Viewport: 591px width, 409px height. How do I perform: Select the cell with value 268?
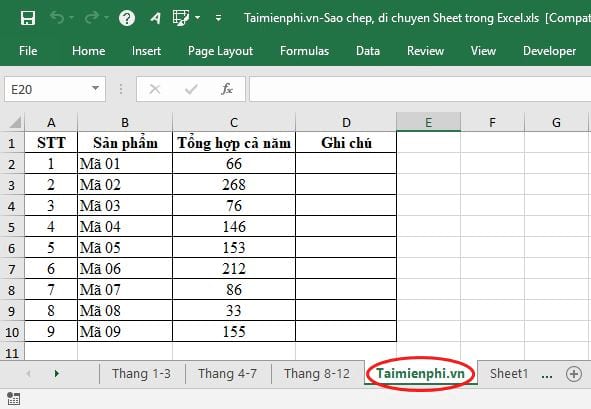[x=234, y=185]
